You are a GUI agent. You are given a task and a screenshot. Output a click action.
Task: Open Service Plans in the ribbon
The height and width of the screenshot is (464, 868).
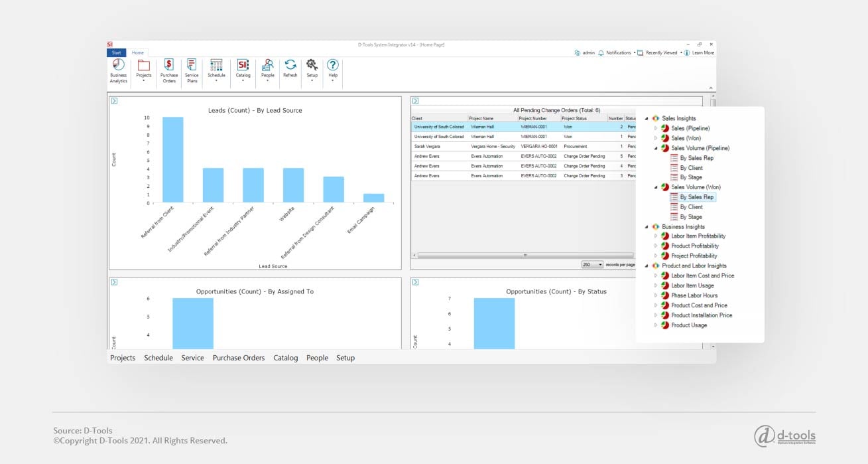click(x=192, y=70)
